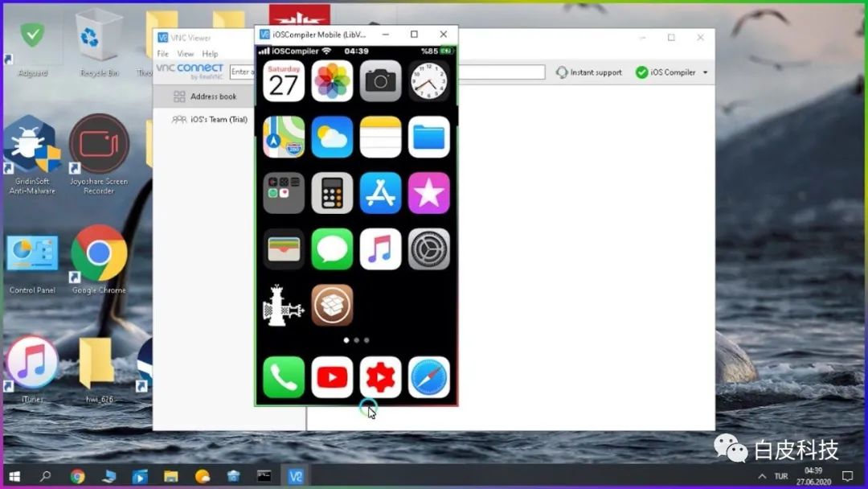Launch the App Store from the home screen
This screenshot has width=868, height=489.
[380, 193]
